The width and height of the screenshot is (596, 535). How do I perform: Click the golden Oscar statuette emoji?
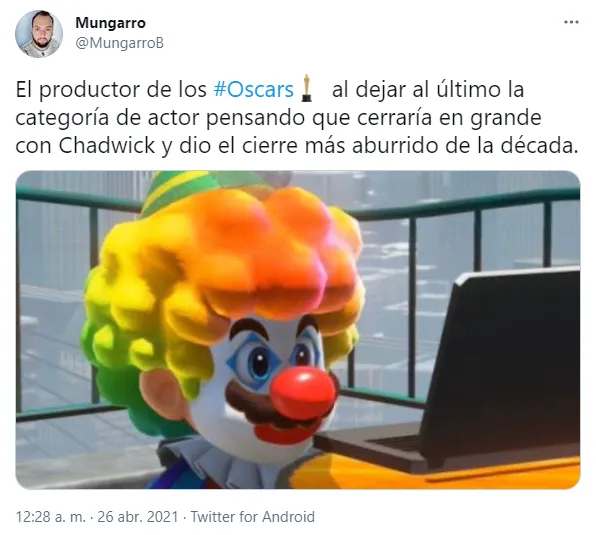point(306,89)
